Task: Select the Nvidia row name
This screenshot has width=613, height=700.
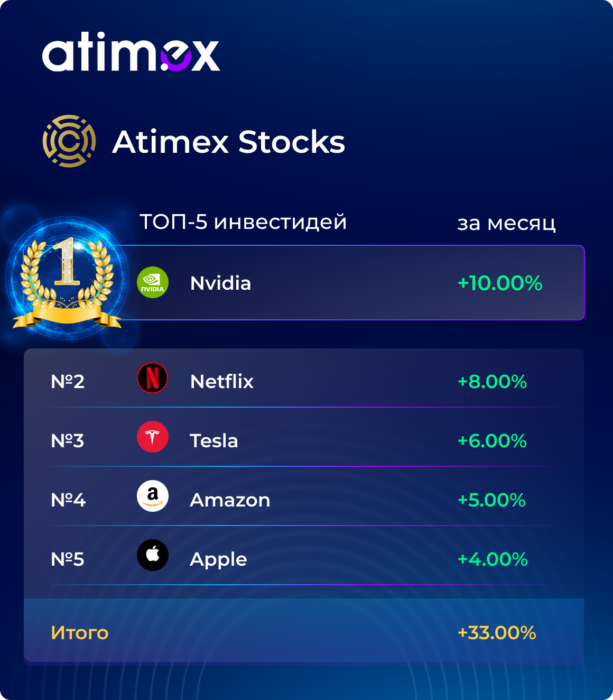Action: 220,283
